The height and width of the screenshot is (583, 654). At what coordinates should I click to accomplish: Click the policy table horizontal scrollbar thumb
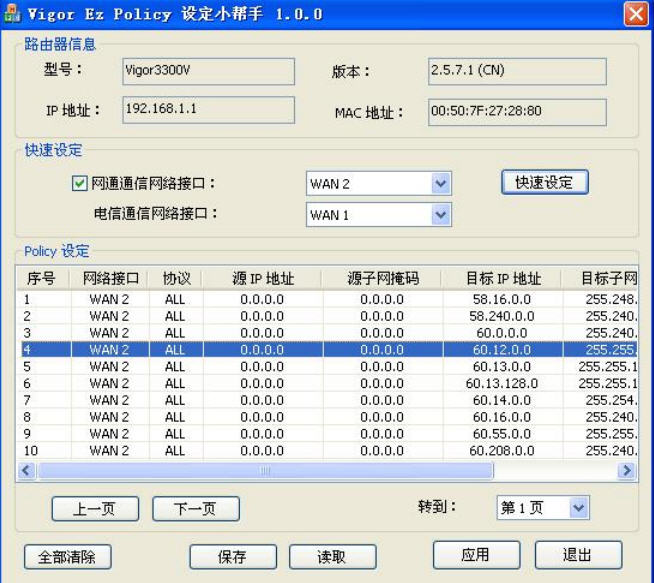tap(265, 471)
